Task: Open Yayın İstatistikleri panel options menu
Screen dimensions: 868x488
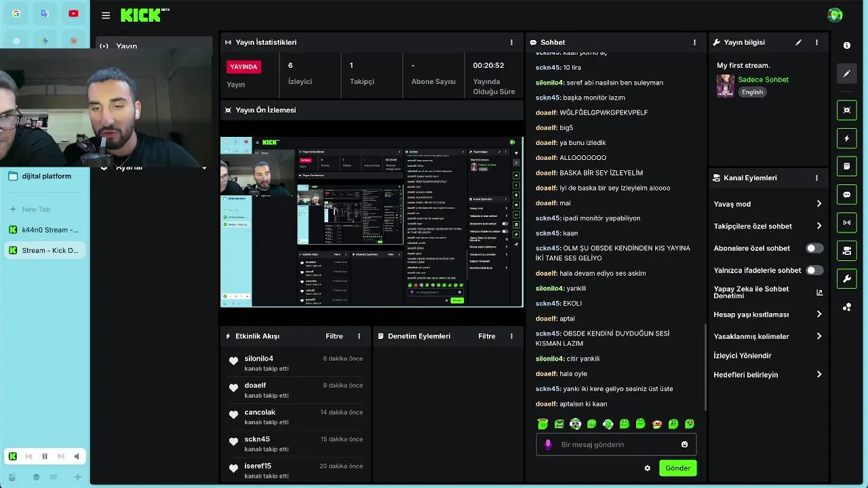Action: [511, 42]
